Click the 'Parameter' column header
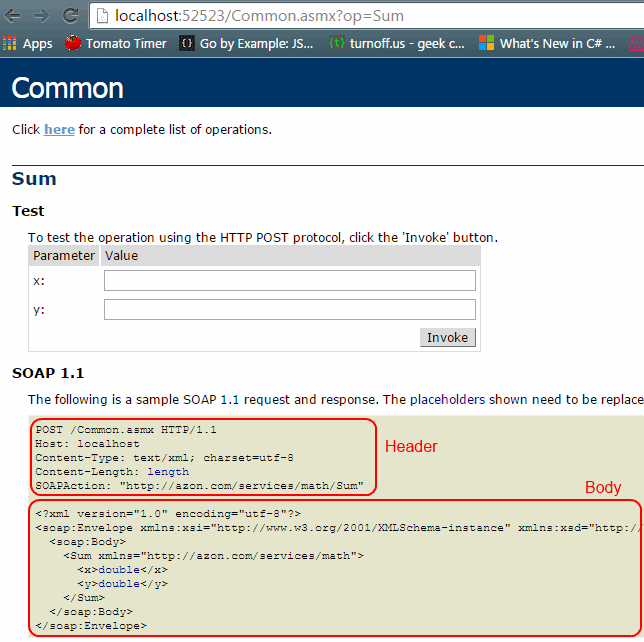 pos(64,256)
